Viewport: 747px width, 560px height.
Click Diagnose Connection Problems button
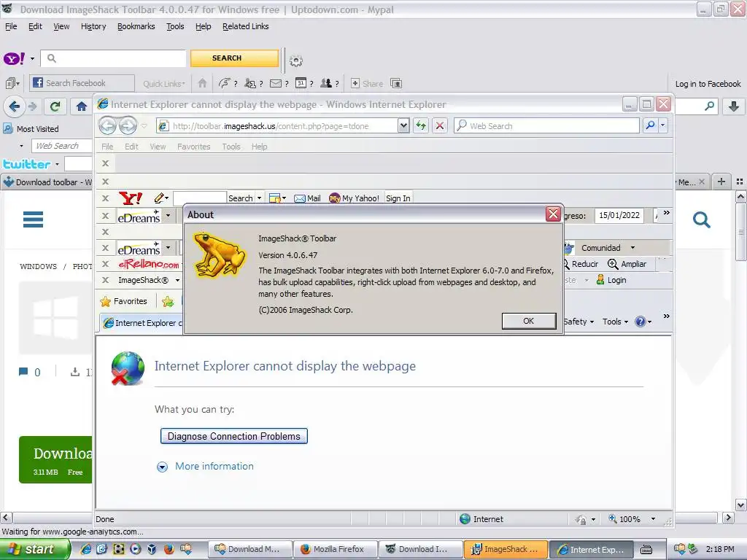[234, 436]
